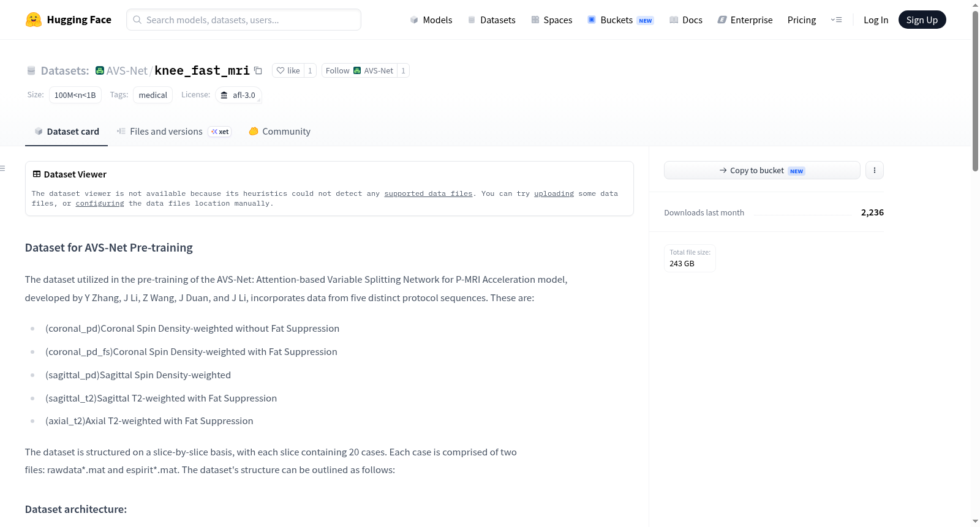The height and width of the screenshot is (527, 980).
Task: Open the configuring link in Dataset Viewer
Action: pyautogui.click(x=100, y=203)
